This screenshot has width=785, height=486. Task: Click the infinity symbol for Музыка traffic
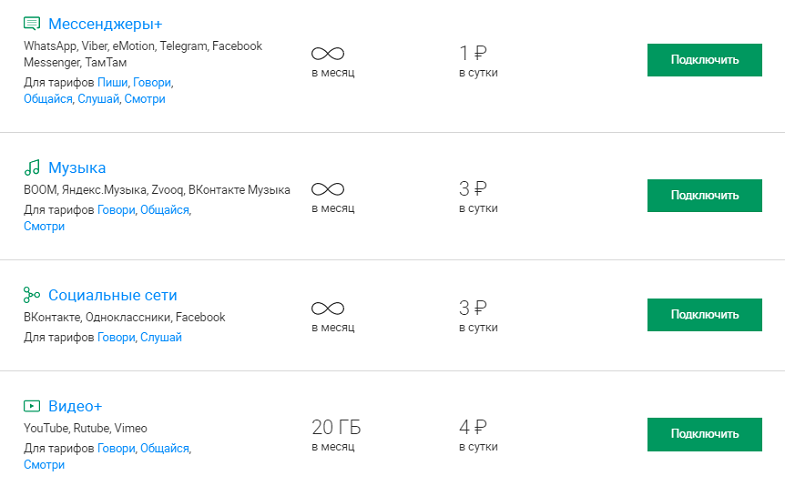[x=327, y=189]
